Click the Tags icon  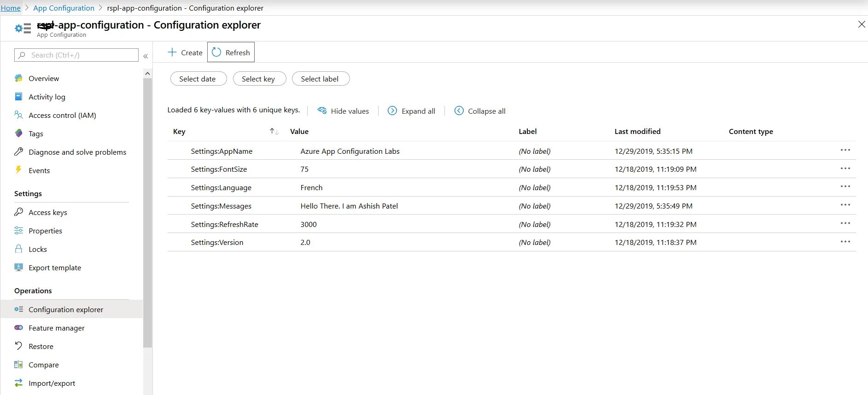(18, 134)
